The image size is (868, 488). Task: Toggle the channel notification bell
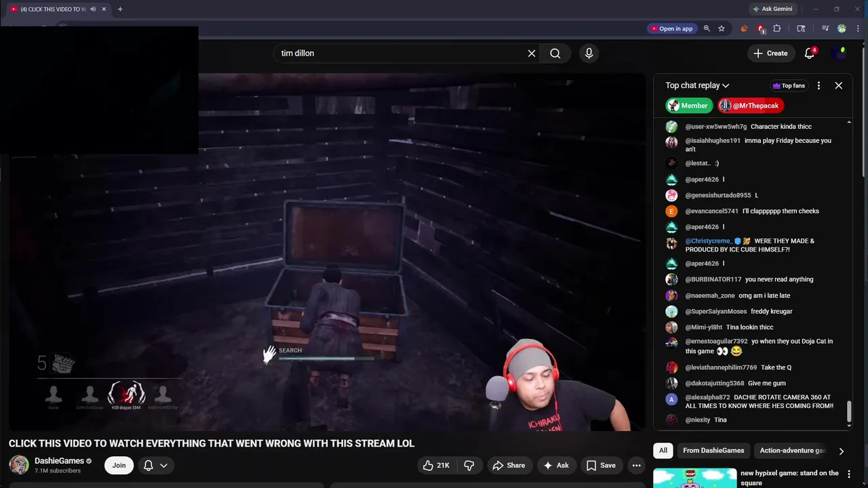(149, 465)
